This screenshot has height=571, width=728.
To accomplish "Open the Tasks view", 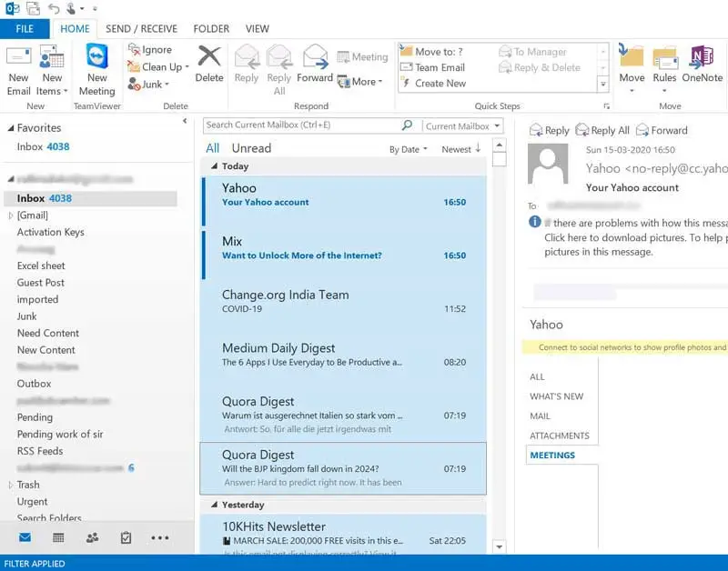I will [x=126, y=537].
